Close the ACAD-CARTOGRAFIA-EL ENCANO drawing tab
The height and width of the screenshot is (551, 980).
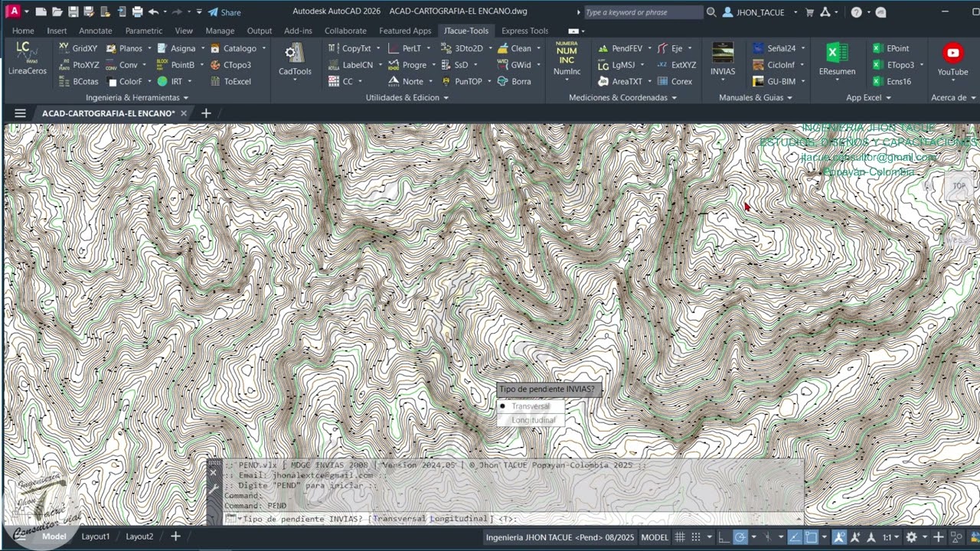[184, 113]
